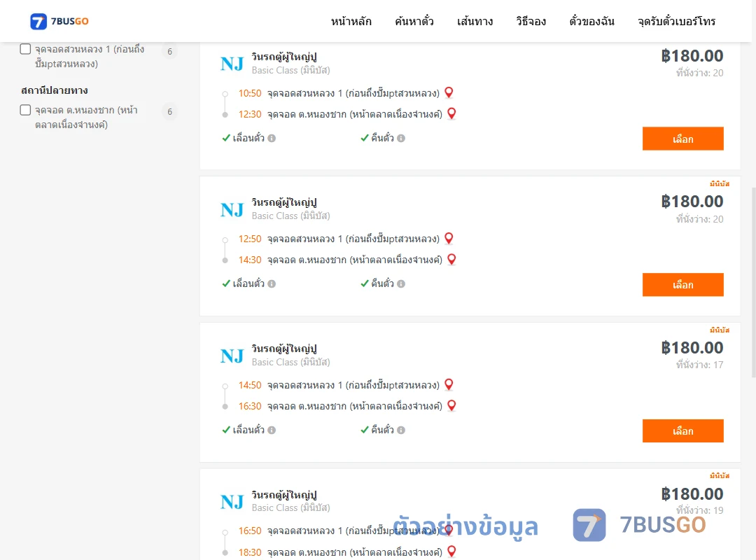Screen dimensions: 756x560
Task: Check the จุดจอดสวนหลวง 1 origin station checkbox
Action: pyautogui.click(x=26, y=49)
